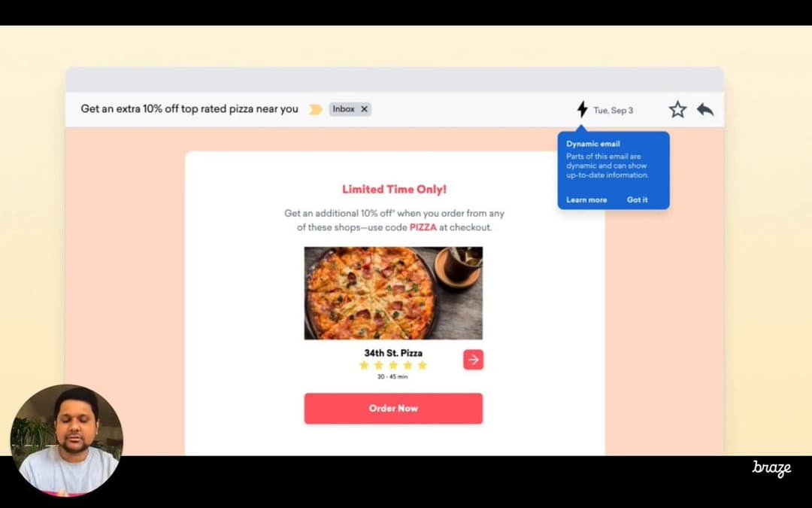Screen dimensions: 812x508
Task: Click the Limited Time Only! heading
Action: [x=394, y=189]
